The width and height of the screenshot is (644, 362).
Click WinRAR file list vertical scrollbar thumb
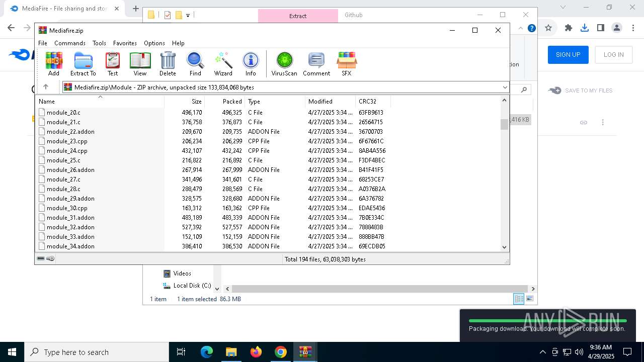point(504,124)
